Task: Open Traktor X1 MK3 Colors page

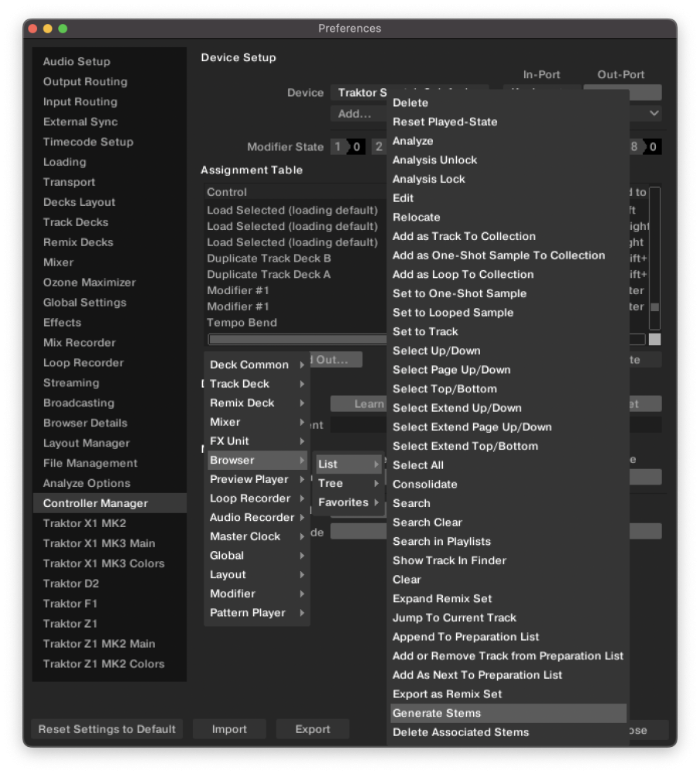Action: (x=110, y=563)
